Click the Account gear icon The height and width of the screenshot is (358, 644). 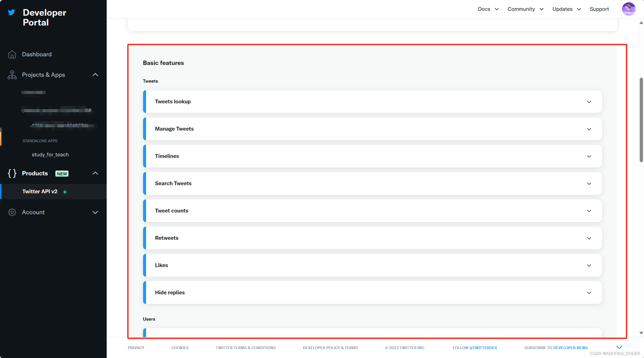(x=12, y=212)
